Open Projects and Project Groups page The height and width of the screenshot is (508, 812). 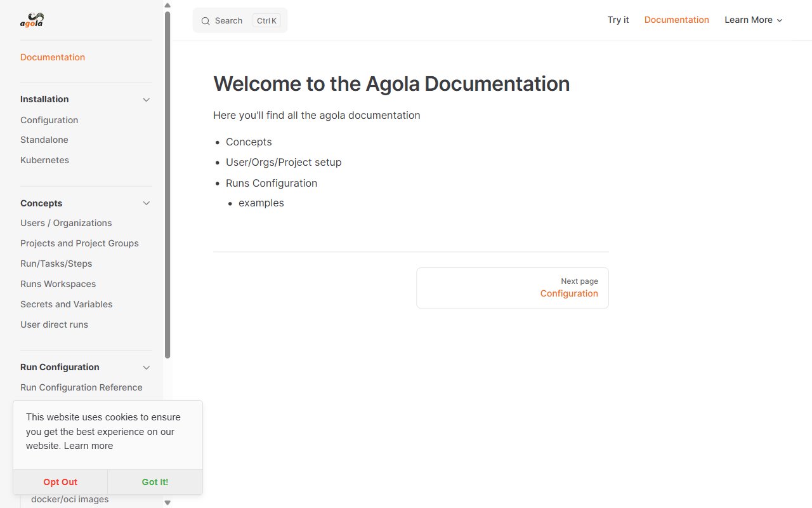[79, 243]
